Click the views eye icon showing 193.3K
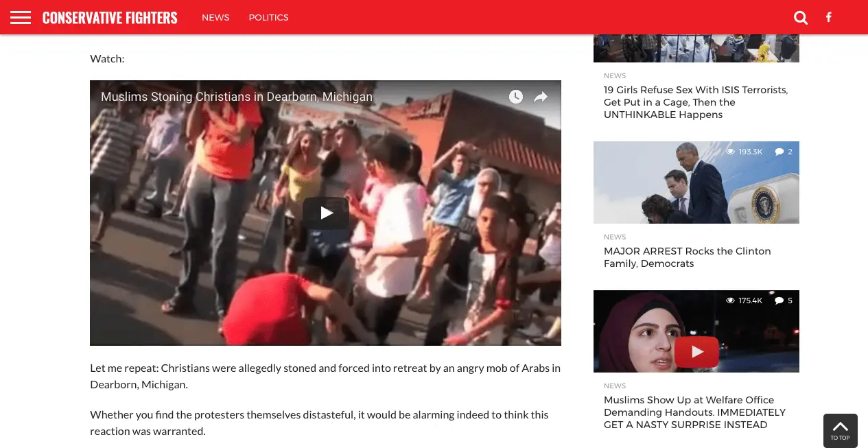Image resolution: width=868 pixels, height=448 pixels. pyautogui.click(x=730, y=152)
